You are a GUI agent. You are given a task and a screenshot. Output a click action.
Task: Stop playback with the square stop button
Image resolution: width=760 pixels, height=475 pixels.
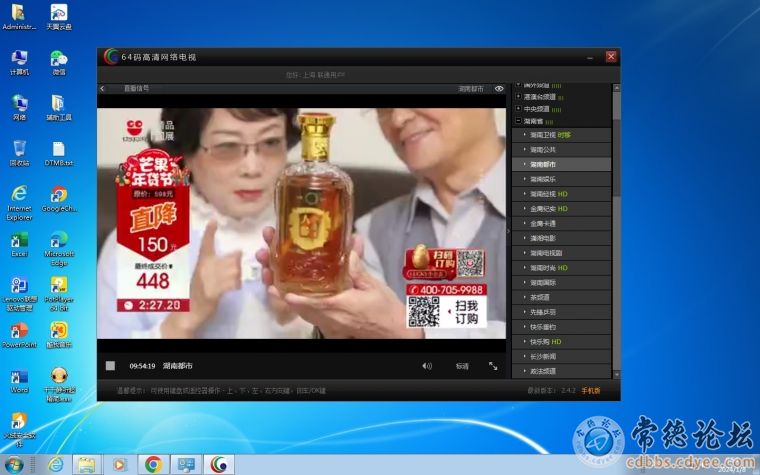click(111, 366)
